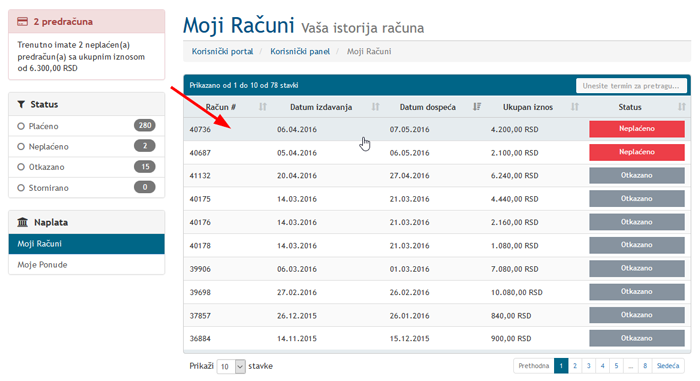
Task: Open Moje Ponude in Naplata menu
Action: tap(86, 264)
